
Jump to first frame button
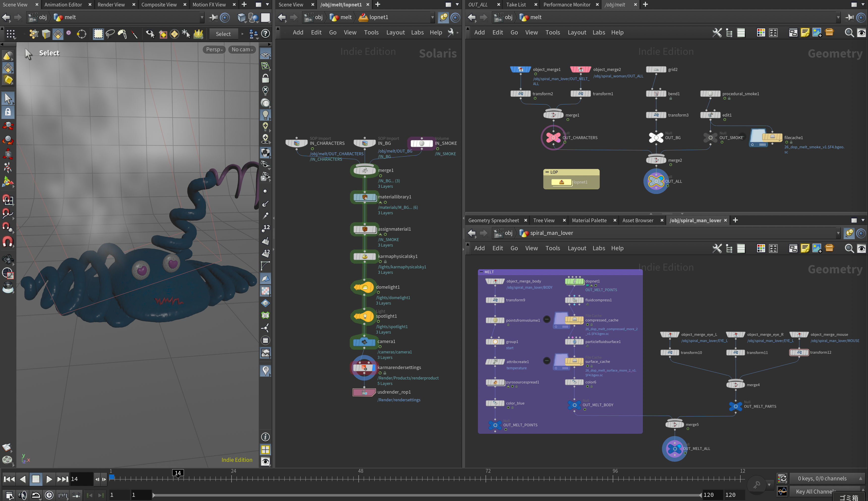click(9, 479)
